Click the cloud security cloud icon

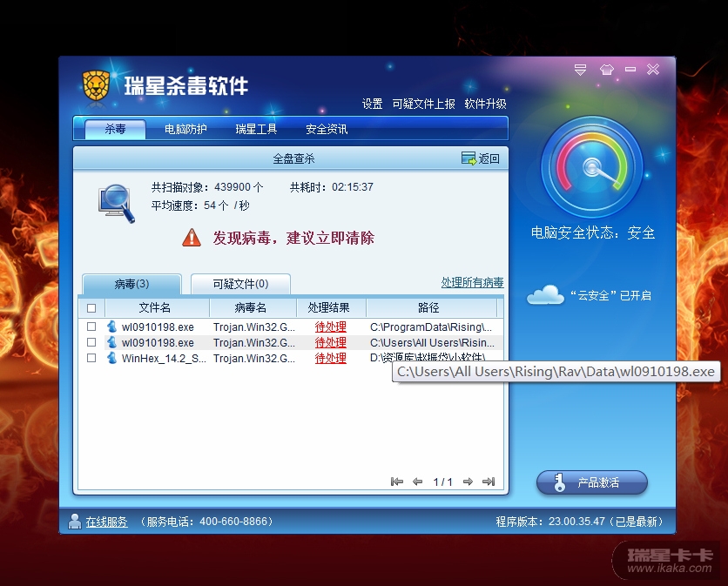(x=545, y=295)
